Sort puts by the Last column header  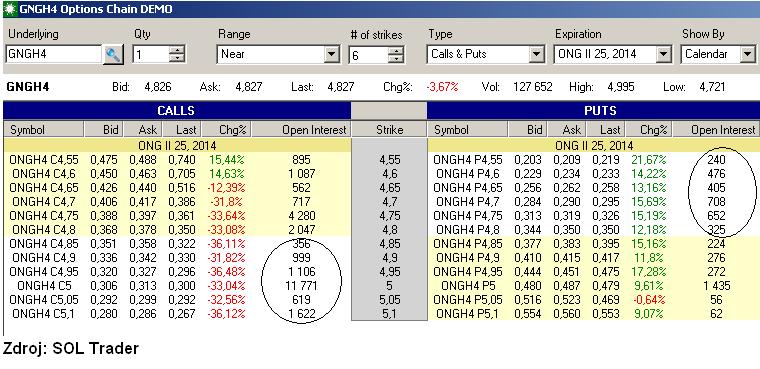click(605, 129)
